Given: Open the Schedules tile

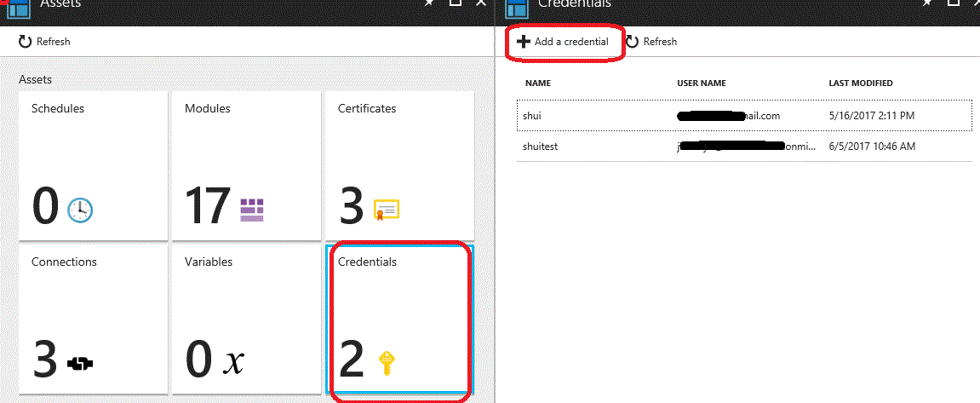Looking at the screenshot, I should [93, 166].
